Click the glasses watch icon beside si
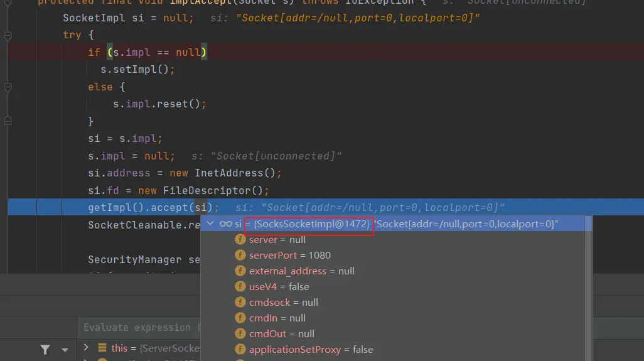Image resolution: width=644 pixels, height=361 pixels. pyautogui.click(x=225, y=224)
